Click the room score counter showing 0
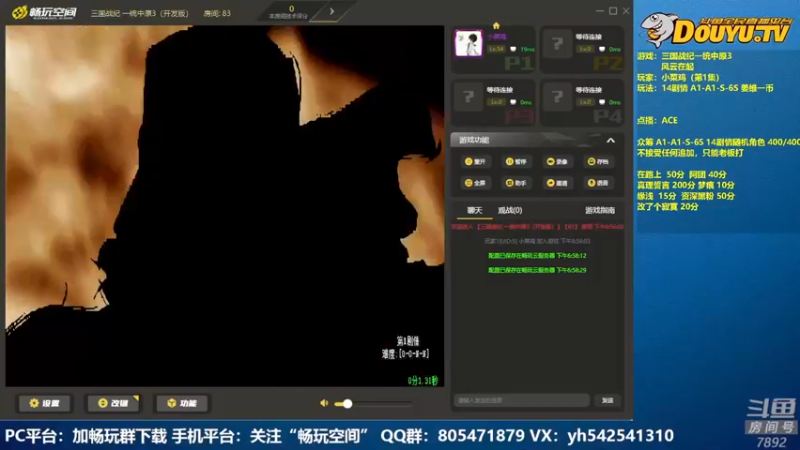The image size is (800, 450). pos(291,9)
